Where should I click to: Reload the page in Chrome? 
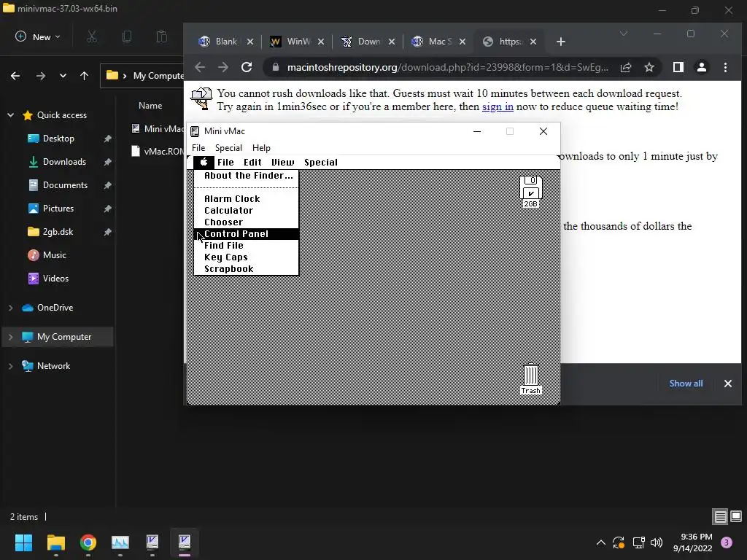click(247, 67)
